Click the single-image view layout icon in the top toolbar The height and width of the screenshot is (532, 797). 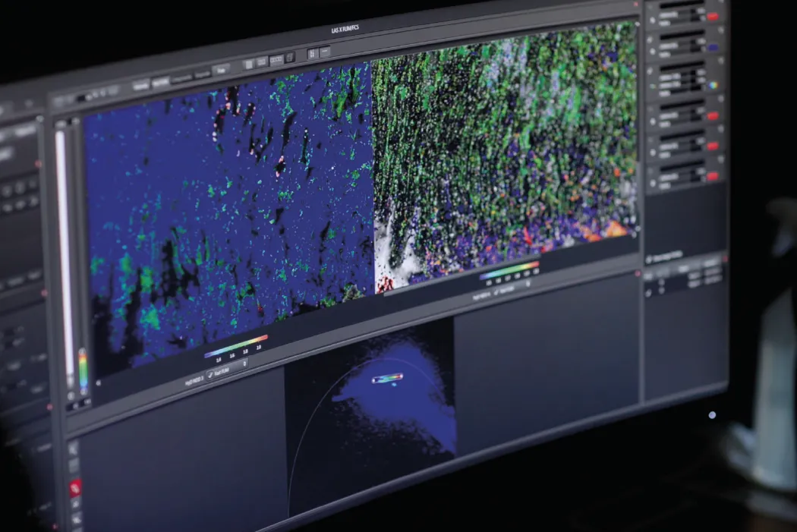[248, 65]
